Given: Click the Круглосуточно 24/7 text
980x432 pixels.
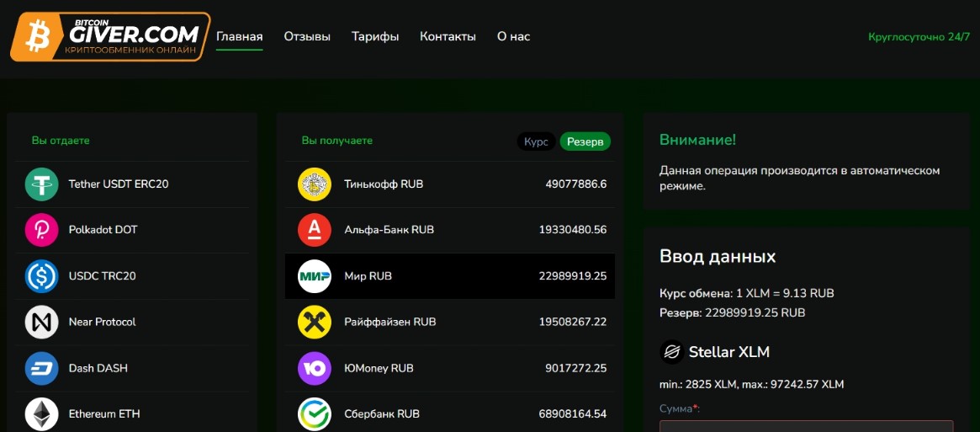Looking at the screenshot, I should click(x=919, y=37).
